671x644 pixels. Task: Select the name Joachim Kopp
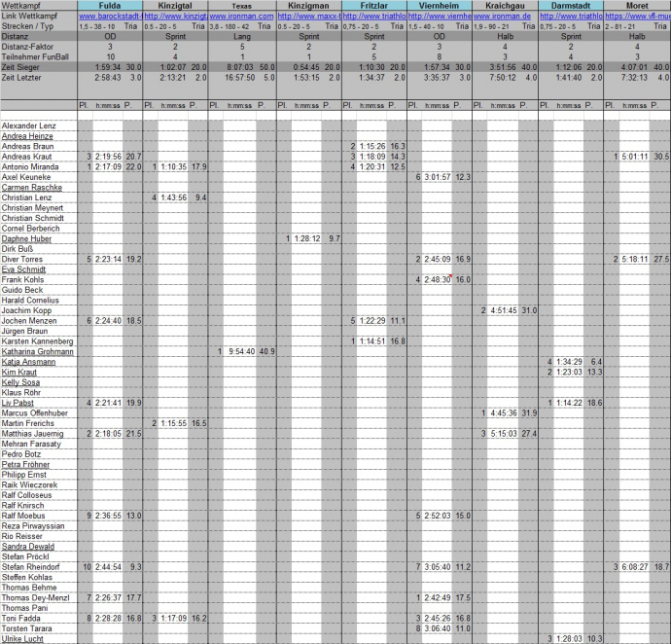[26, 311]
